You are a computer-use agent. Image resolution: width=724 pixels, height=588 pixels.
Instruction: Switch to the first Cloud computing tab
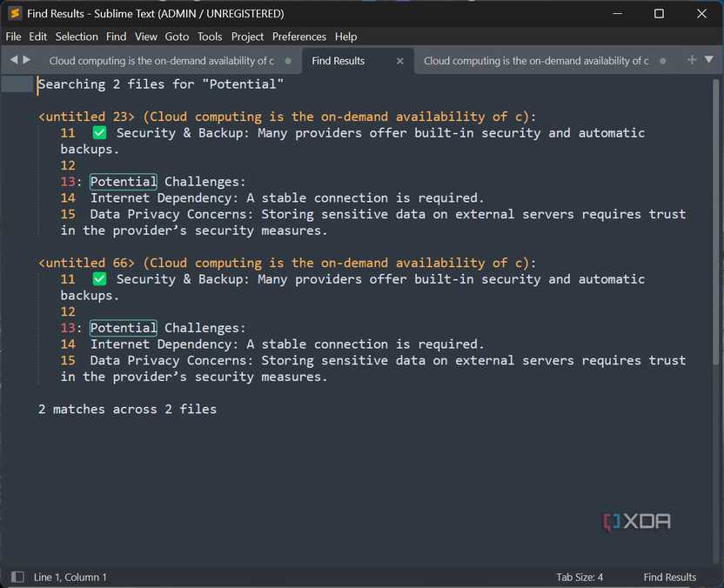click(162, 61)
